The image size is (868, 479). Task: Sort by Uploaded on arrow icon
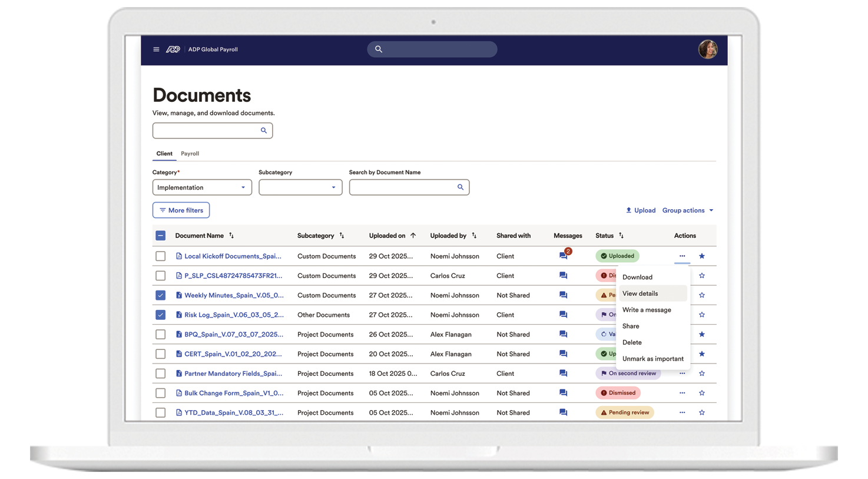coord(413,236)
